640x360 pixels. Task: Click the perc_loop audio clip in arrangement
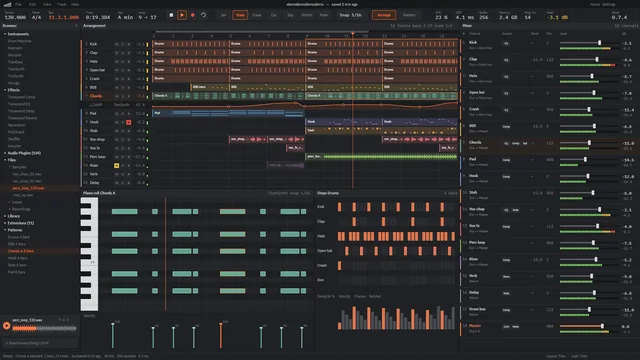(x=381, y=156)
